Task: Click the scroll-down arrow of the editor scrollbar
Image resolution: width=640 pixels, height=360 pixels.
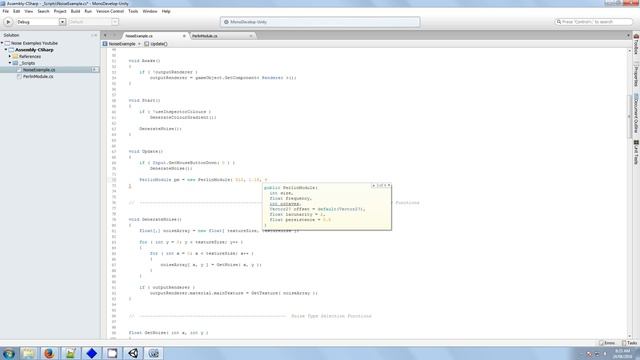Action: 629,336
